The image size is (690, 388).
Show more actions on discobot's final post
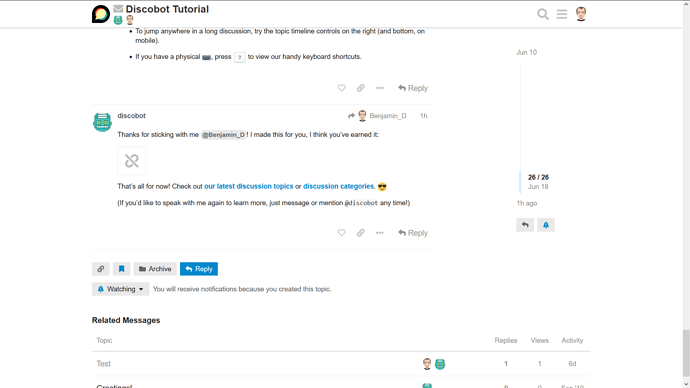click(x=380, y=233)
